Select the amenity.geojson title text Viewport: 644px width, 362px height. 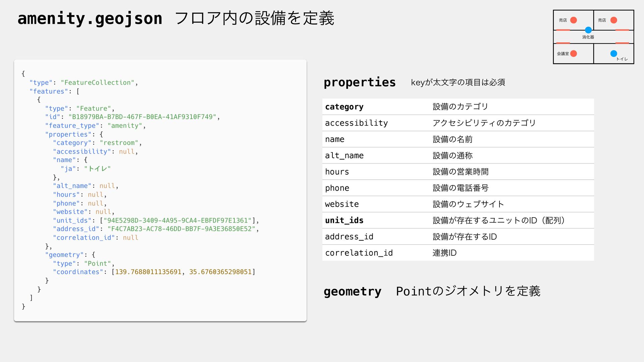coord(90,18)
